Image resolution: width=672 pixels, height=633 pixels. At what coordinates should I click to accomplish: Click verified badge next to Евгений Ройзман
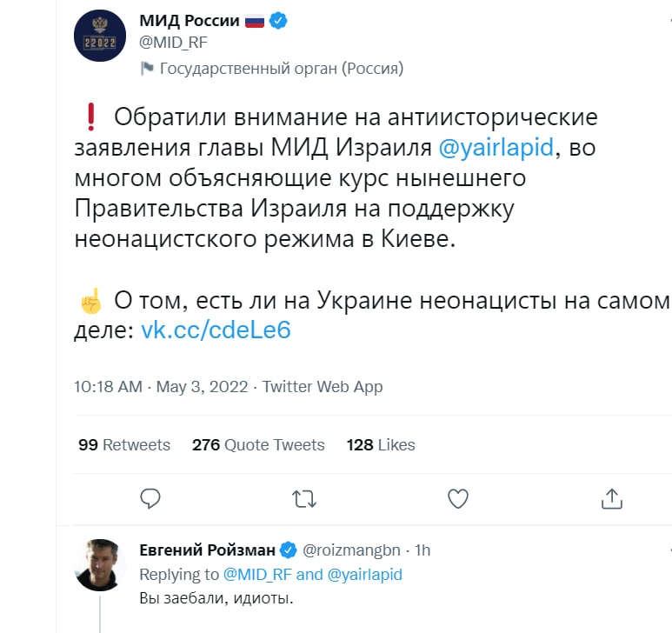[x=288, y=550]
